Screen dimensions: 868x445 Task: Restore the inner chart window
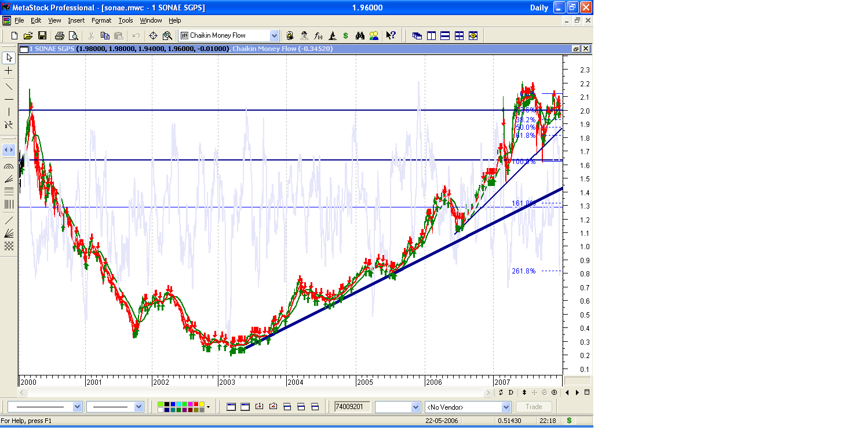click(x=577, y=49)
